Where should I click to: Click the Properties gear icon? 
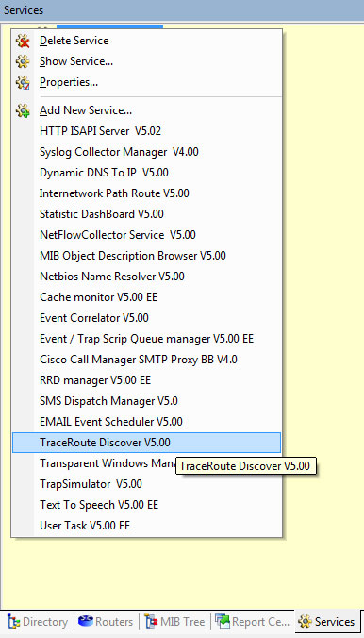23,83
